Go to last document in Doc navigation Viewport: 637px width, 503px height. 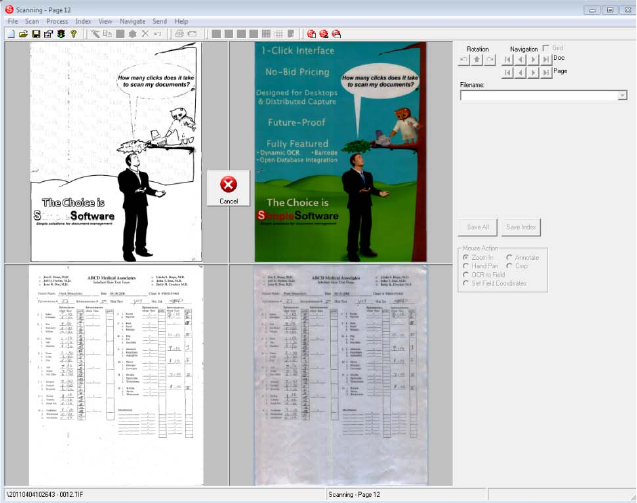coord(546,60)
